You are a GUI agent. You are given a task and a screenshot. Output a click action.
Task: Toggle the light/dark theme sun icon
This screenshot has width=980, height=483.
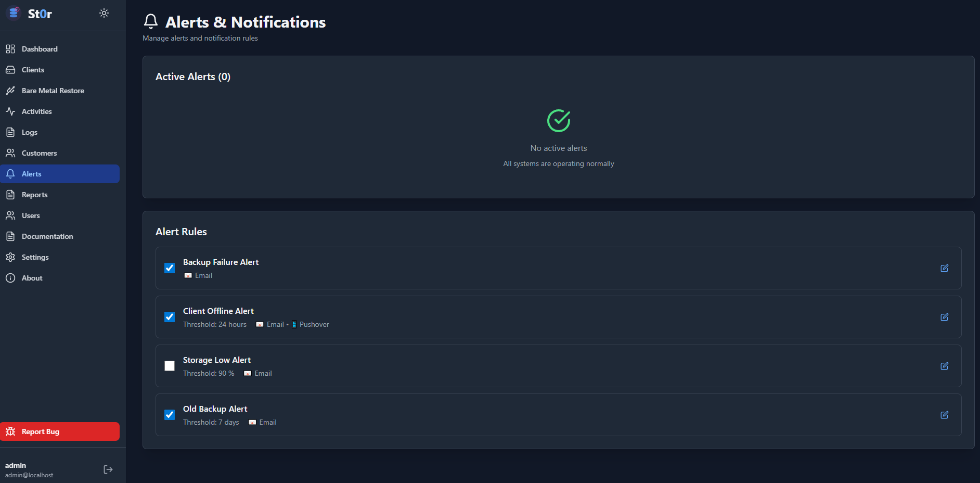coord(104,13)
